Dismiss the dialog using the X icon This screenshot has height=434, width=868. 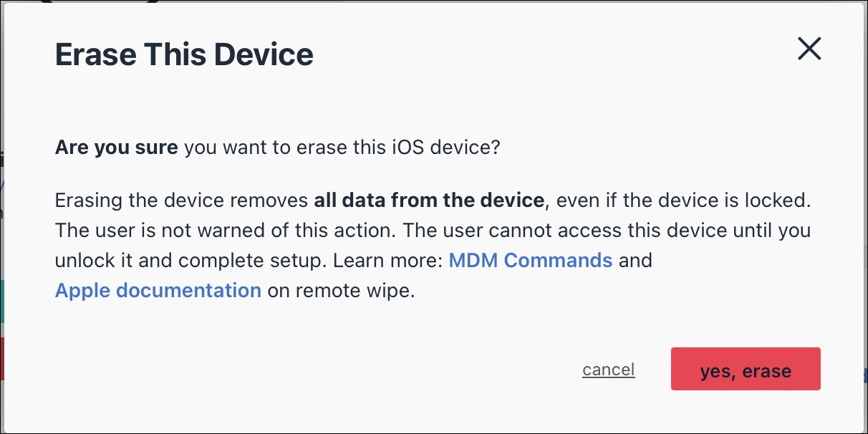pos(809,49)
